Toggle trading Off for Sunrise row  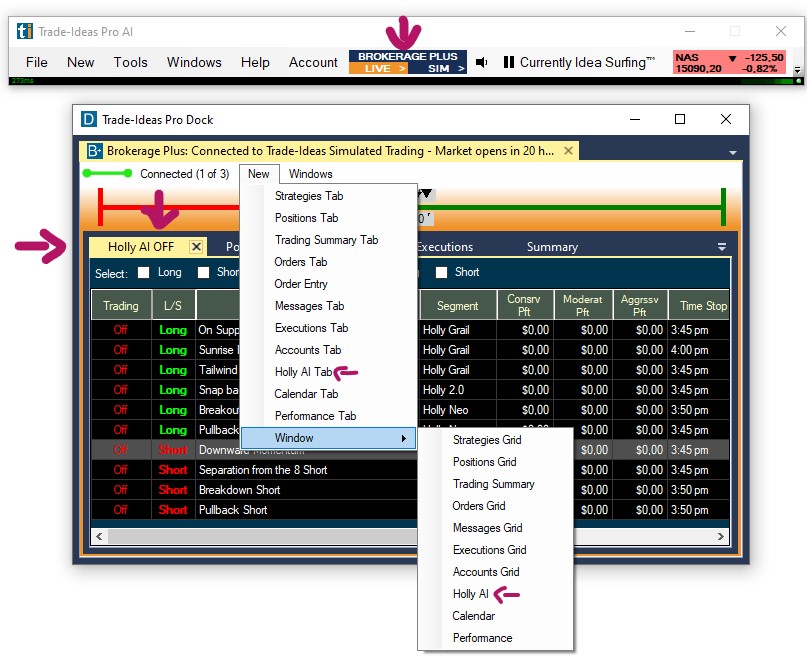[x=121, y=350]
